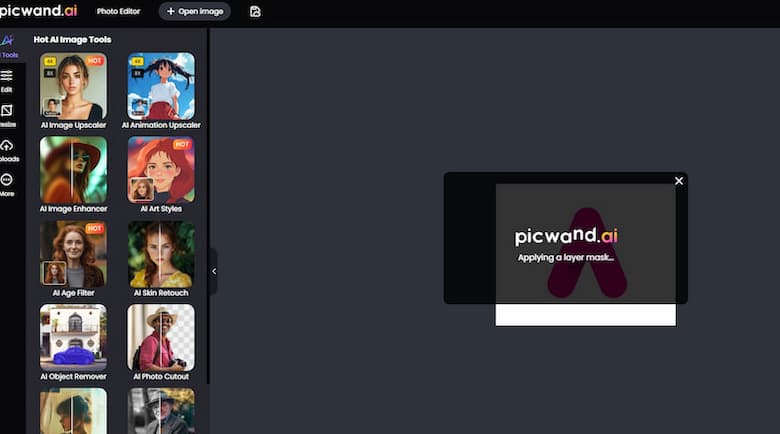Click the save image icon in top bar
Image resolution: width=780 pixels, height=434 pixels.
pos(255,11)
